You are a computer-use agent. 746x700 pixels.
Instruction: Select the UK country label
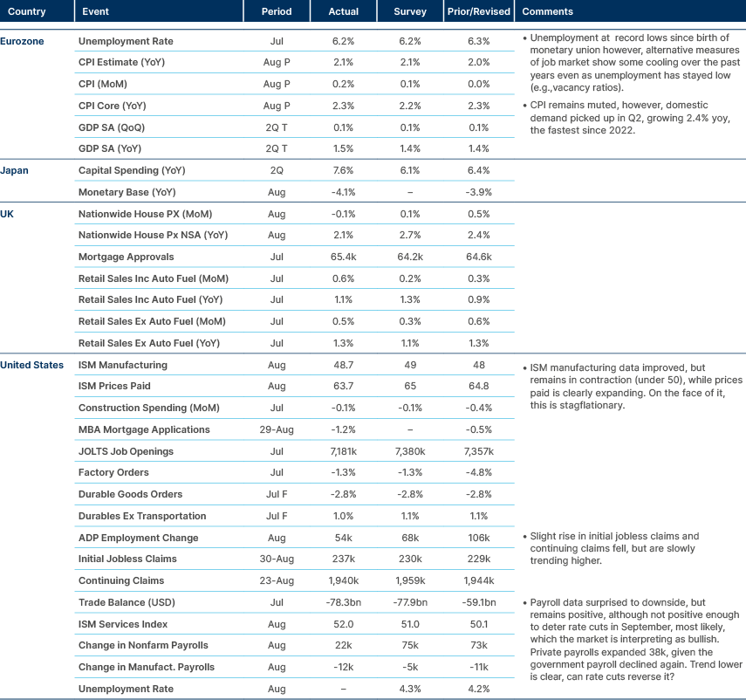coord(7,213)
